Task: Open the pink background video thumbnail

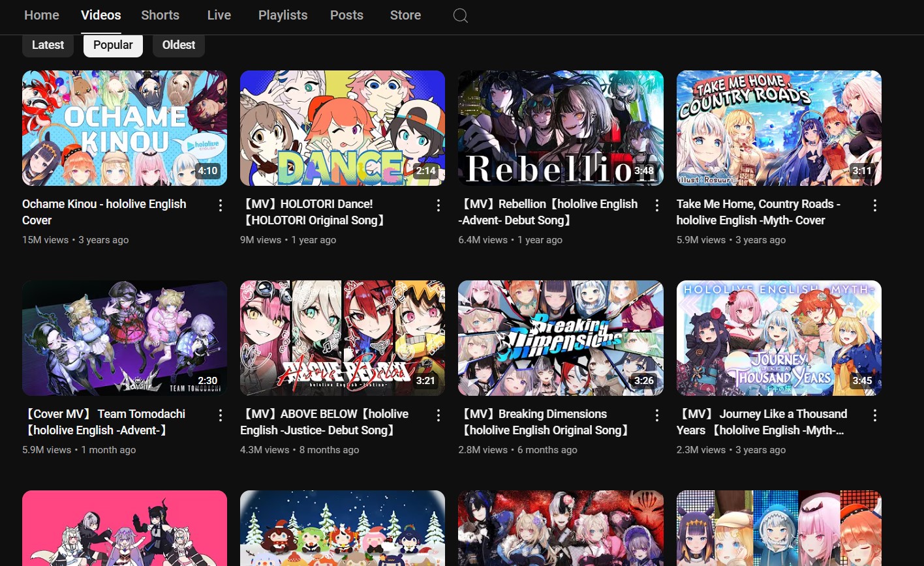Action: [x=125, y=528]
